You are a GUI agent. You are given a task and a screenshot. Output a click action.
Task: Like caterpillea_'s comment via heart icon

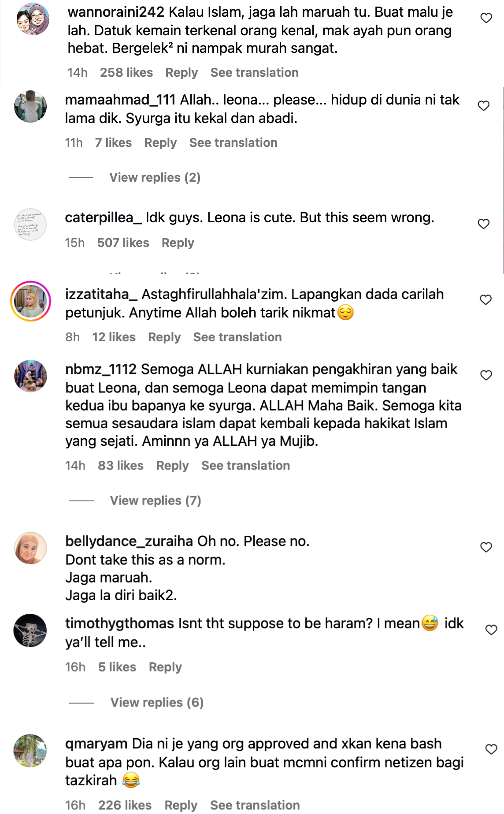484,224
